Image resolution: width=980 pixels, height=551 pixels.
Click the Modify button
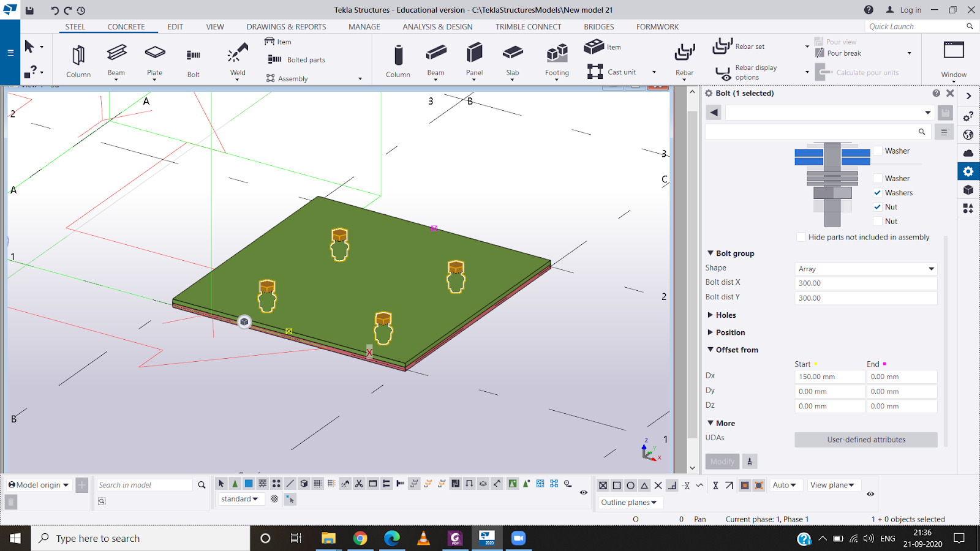[722, 462]
